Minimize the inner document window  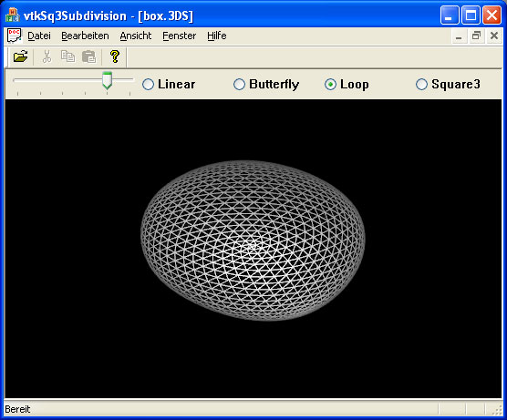[459, 36]
